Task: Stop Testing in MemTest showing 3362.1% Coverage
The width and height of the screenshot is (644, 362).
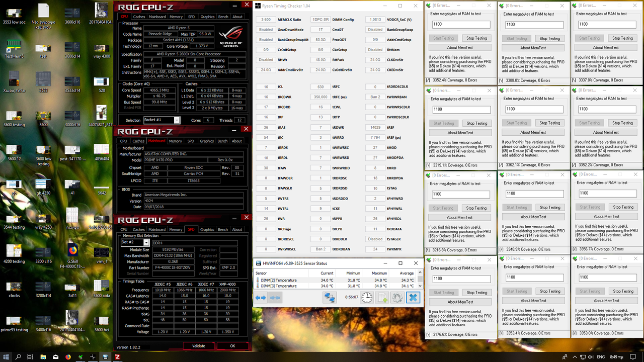Action: pyautogui.click(x=550, y=123)
